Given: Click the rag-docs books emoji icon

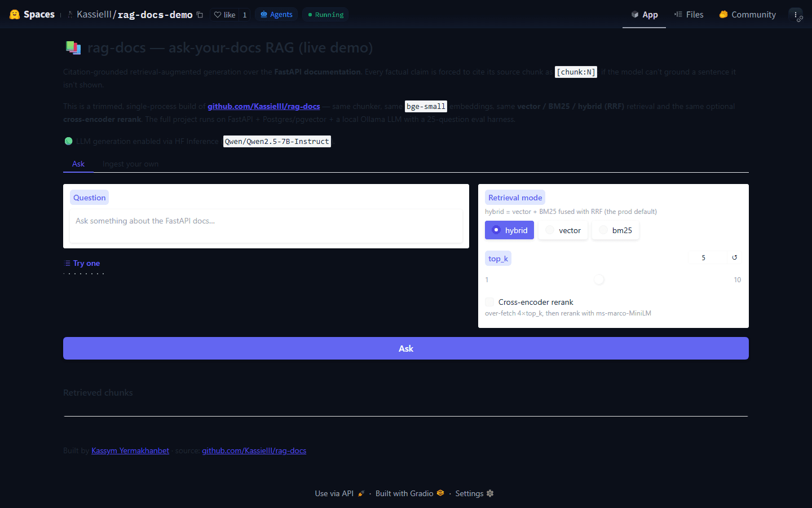Looking at the screenshot, I should pyautogui.click(x=73, y=48).
